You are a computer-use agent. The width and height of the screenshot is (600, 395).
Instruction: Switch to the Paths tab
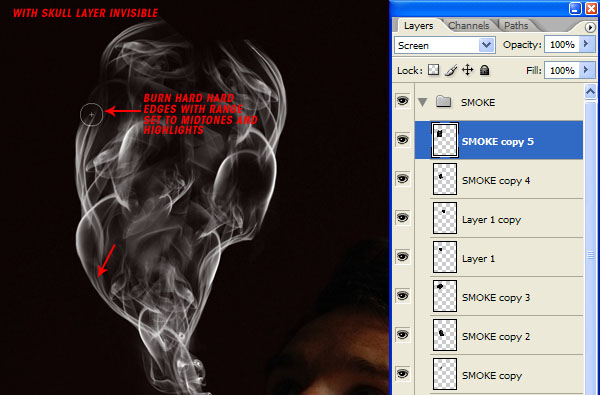pyautogui.click(x=516, y=26)
